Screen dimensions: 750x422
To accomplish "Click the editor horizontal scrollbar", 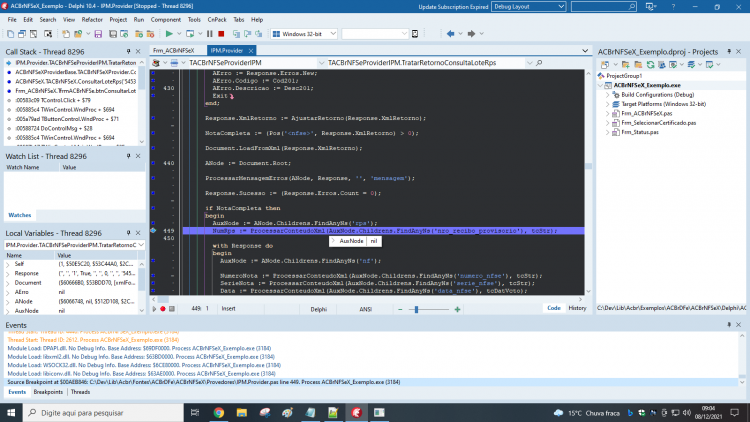I will click(x=367, y=300).
